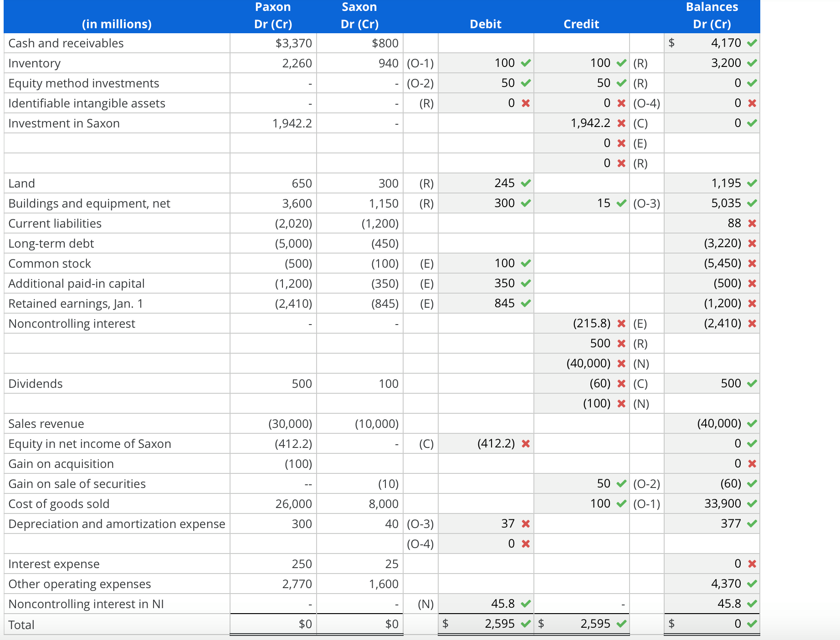Screen dimensions: 840x640
Task: Click the "Cash and receivables" row label
Action: [66, 43]
